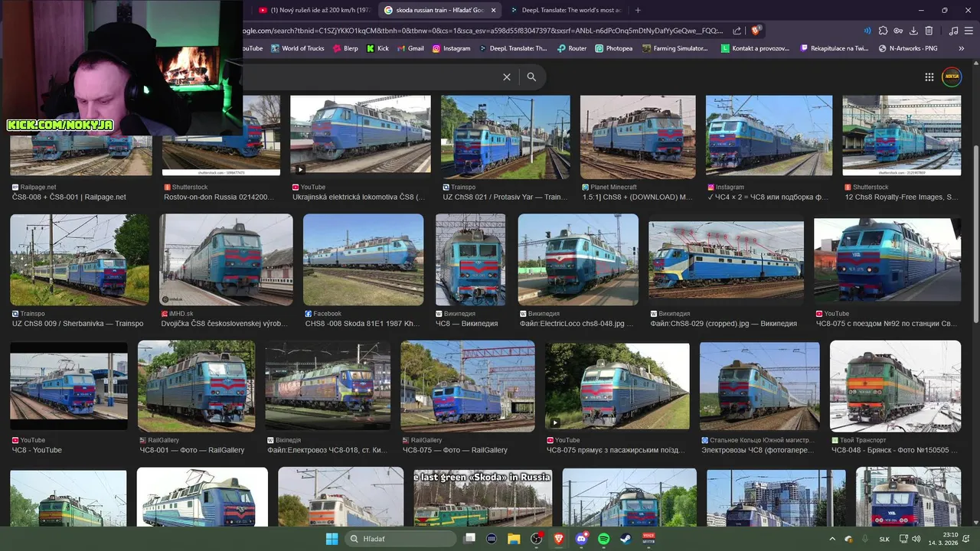Open the Task View taskbar icon
The height and width of the screenshot is (551, 980).
tap(469, 539)
